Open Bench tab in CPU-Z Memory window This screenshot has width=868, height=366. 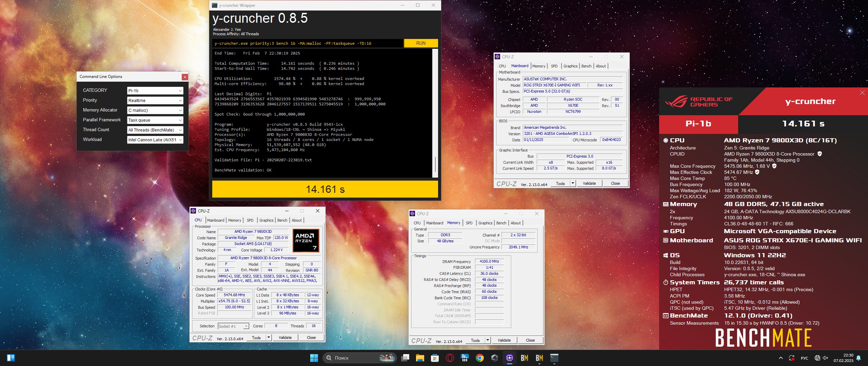pos(501,223)
